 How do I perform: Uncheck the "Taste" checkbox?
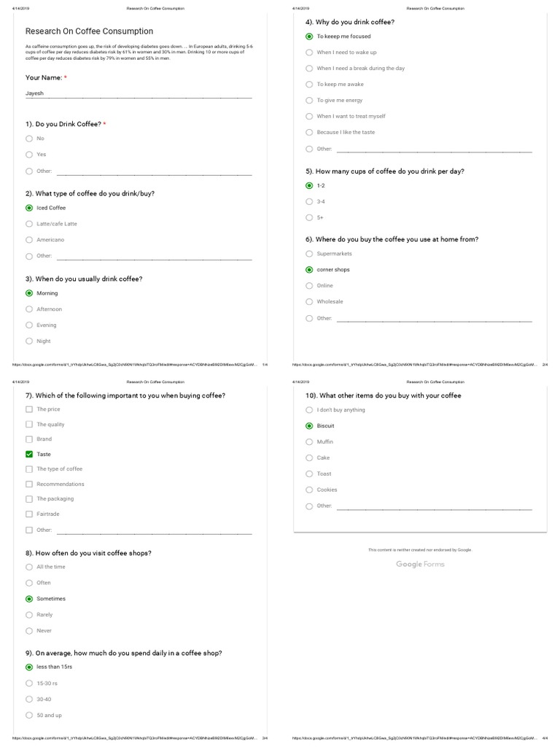(29, 454)
